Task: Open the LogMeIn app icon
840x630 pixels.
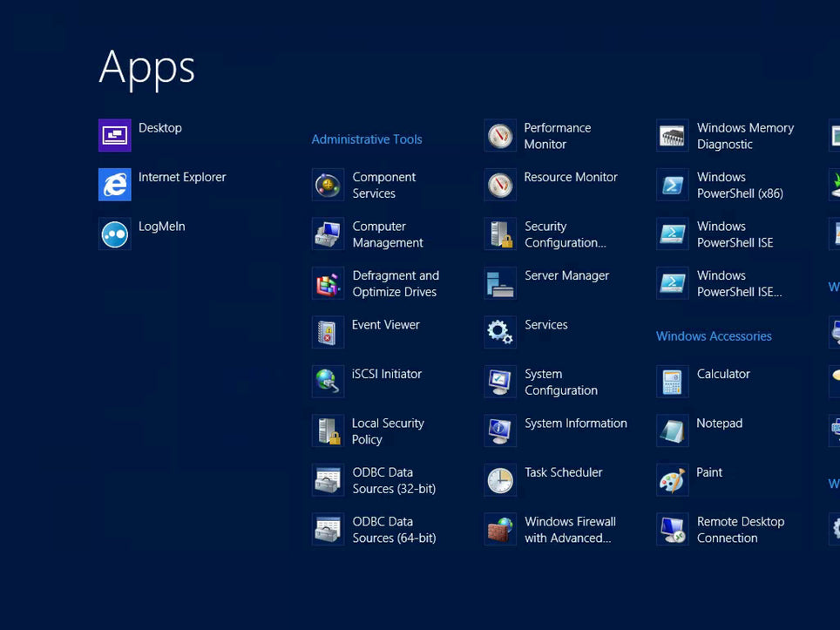Action: [x=115, y=234]
